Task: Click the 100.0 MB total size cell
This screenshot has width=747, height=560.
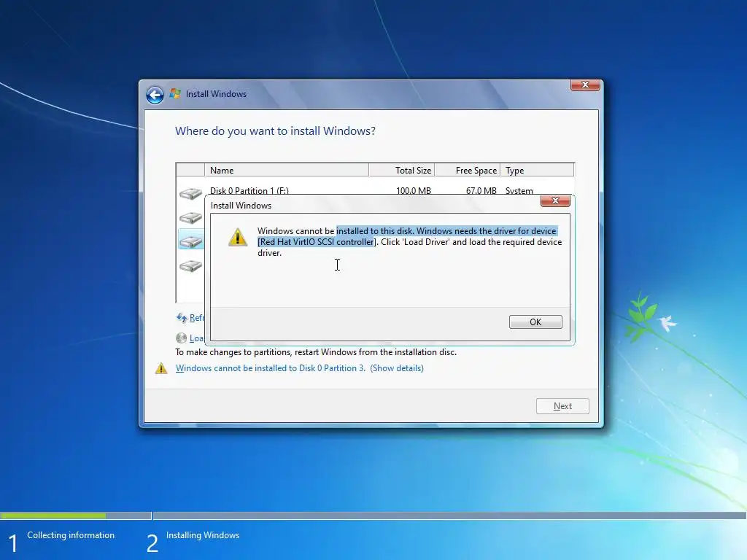Action: coord(414,190)
